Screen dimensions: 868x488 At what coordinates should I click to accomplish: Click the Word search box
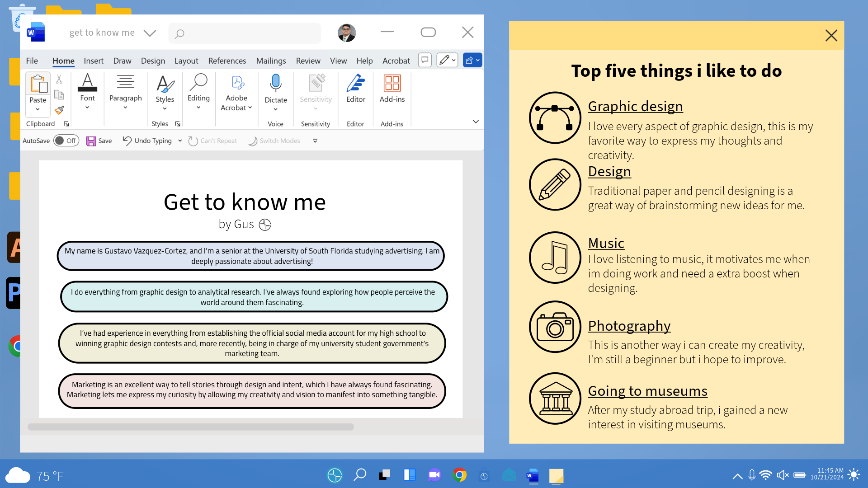(245, 33)
